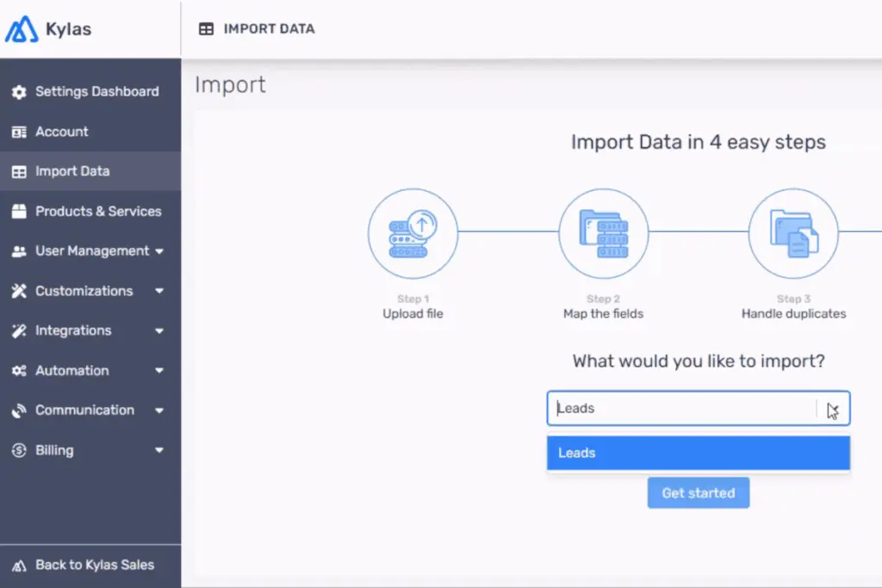Viewport: 882px width, 588px height.
Task: Click the Get started button
Action: click(698, 493)
